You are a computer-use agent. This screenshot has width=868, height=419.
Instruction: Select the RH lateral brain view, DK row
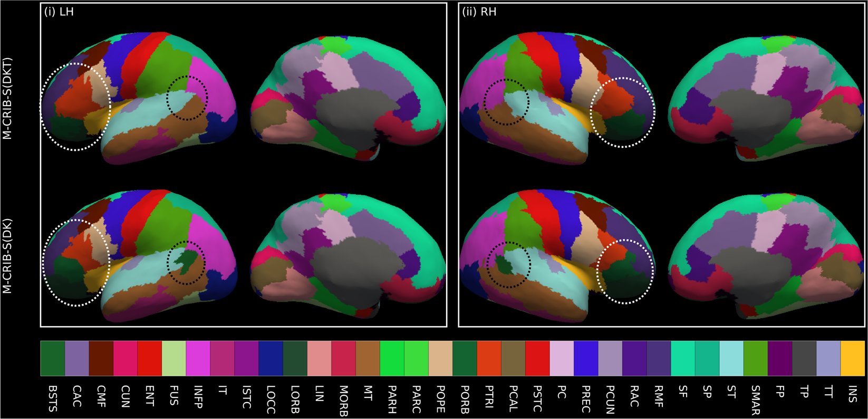pyautogui.click(x=557, y=256)
